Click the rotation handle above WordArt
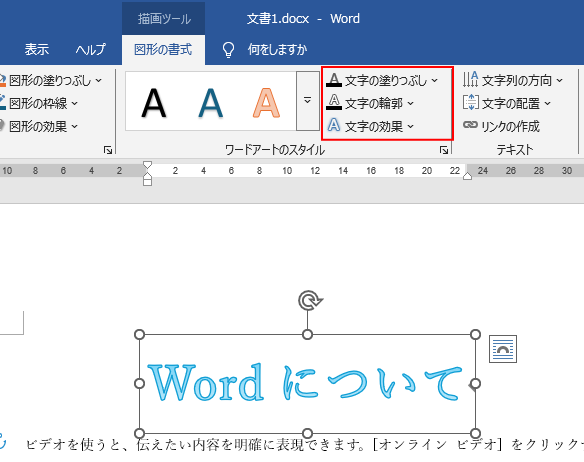 click(310, 301)
